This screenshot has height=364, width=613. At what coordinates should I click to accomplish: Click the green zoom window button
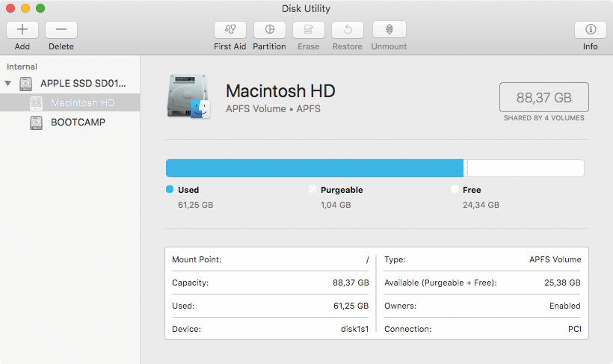(x=40, y=8)
